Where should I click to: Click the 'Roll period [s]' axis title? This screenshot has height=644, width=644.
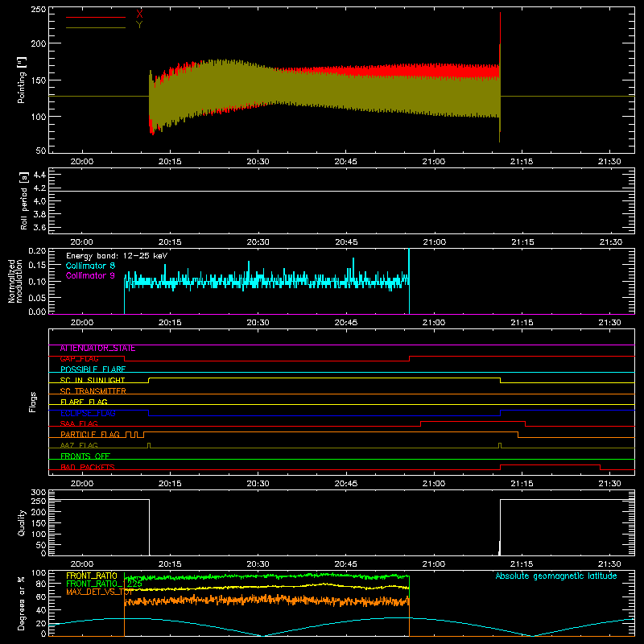coord(24,200)
